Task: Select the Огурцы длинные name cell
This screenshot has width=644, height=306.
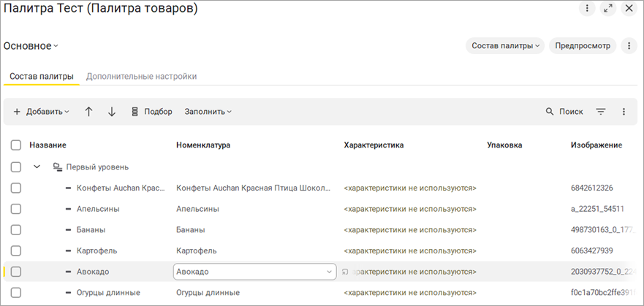Action: (x=108, y=292)
